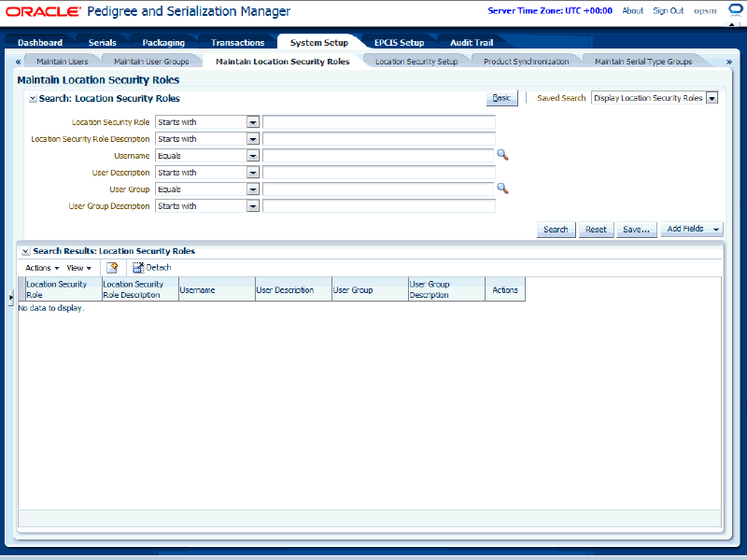Click the User Description column header
747x560 pixels.
pyautogui.click(x=293, y=289)
